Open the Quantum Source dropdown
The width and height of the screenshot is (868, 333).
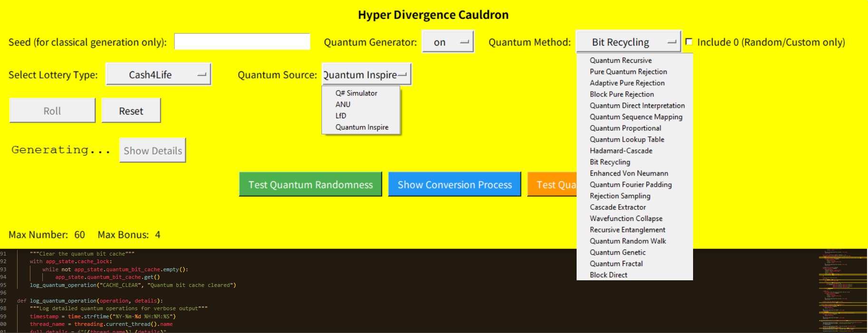pyautogui.click(x=366, y=75)
